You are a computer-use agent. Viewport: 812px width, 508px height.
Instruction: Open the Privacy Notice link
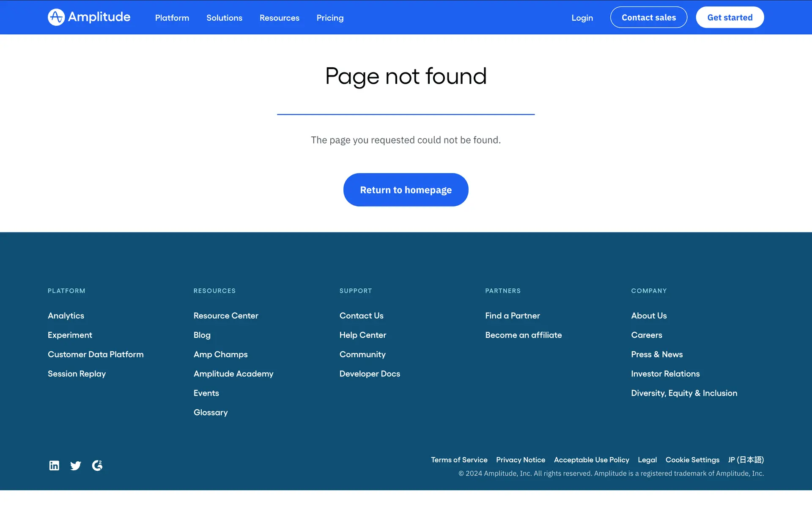click(520, 460)
